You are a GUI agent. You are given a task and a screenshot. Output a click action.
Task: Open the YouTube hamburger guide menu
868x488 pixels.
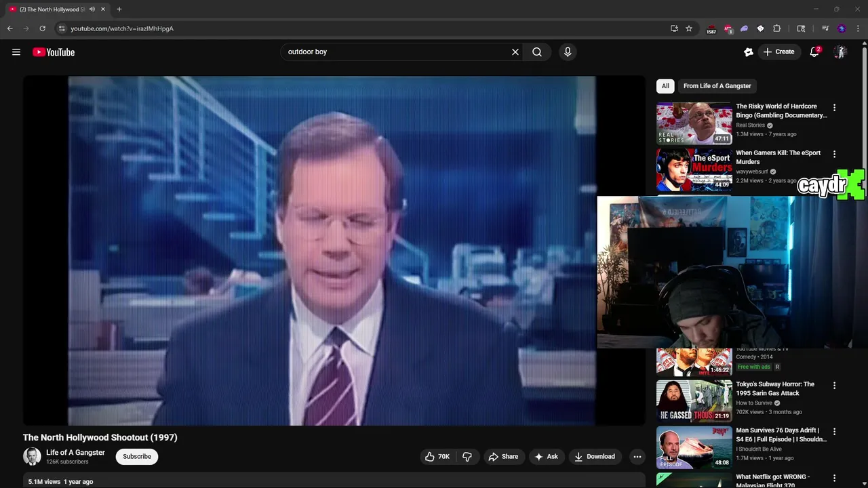[x=16, y=52]
